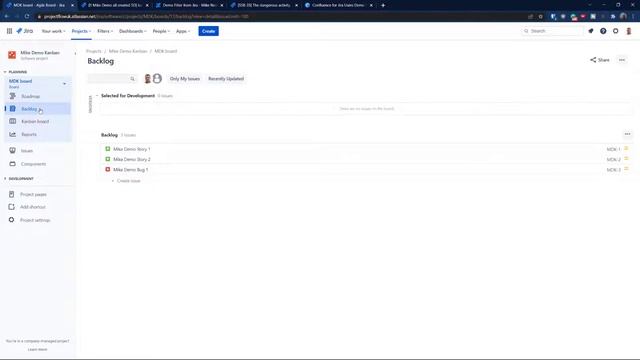640x360 pixels.
Task: Click the priority icon for MDK-2
Action: click(x=626, y=159)
